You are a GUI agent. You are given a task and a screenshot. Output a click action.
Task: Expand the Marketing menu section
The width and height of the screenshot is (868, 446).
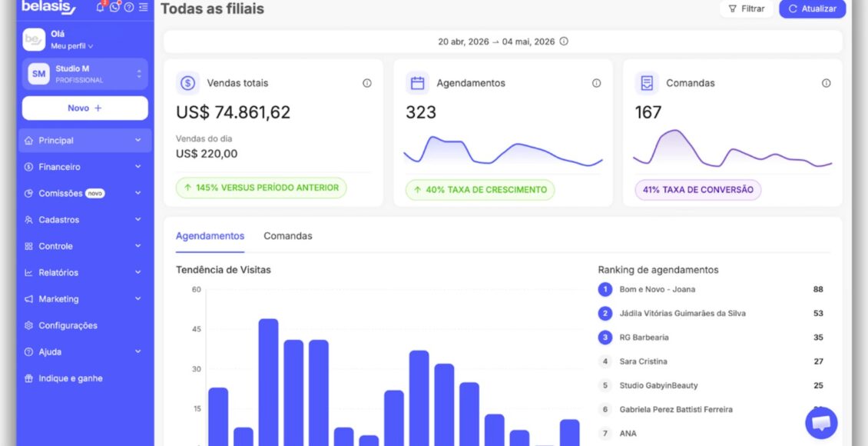(x=85, y=299)
